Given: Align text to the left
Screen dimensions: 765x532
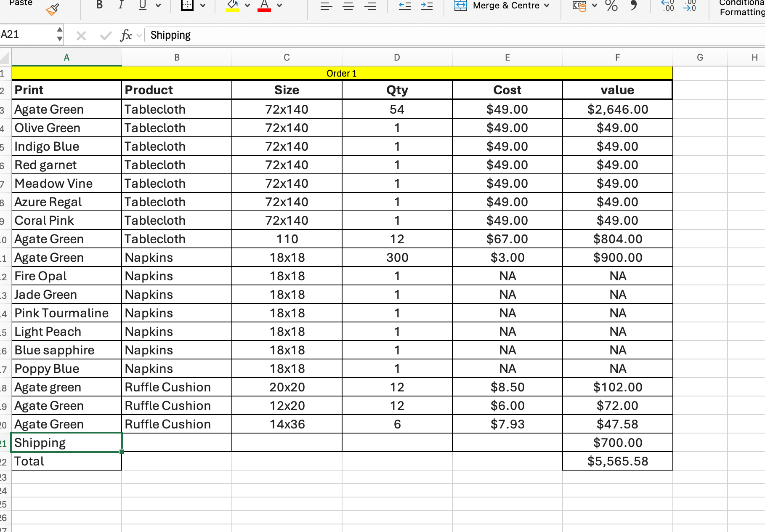Looking at the screenshot, I should 326,6.
